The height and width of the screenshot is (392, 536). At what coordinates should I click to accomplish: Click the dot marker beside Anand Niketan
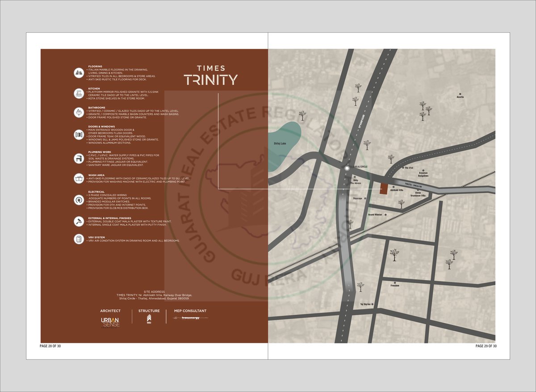coord(385,215)
